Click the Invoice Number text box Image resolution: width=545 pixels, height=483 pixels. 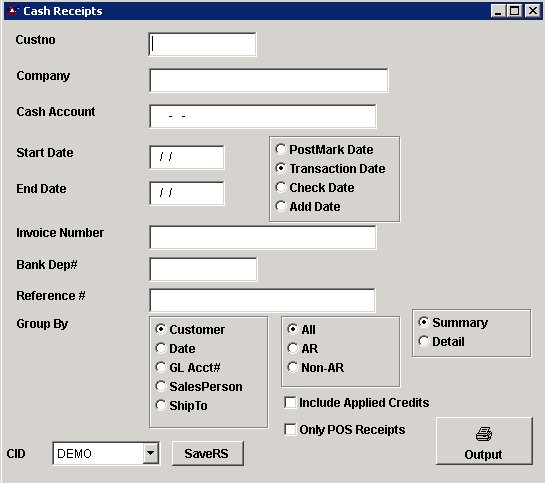(x=263, y=237)
